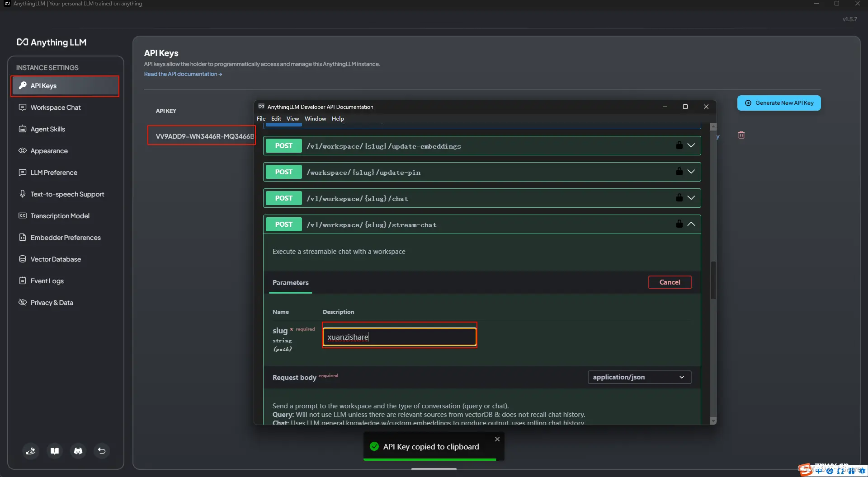This screenshot has height=477, width=868.
Task: Click the docs window scroll-up arrow
Action: tap(713, 127)
